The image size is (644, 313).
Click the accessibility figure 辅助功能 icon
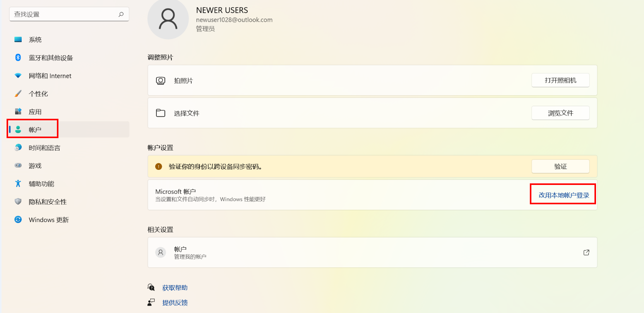[18, 184]
